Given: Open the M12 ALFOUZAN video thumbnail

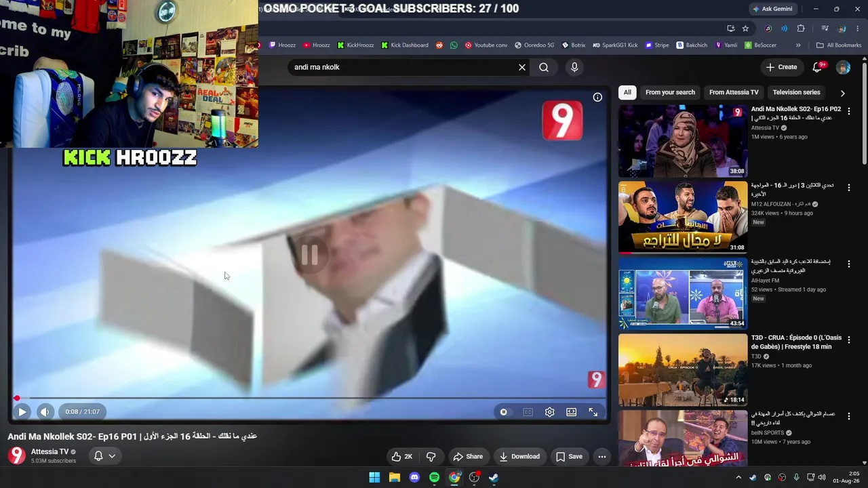Looking at the screenshot, I should 683,217.
